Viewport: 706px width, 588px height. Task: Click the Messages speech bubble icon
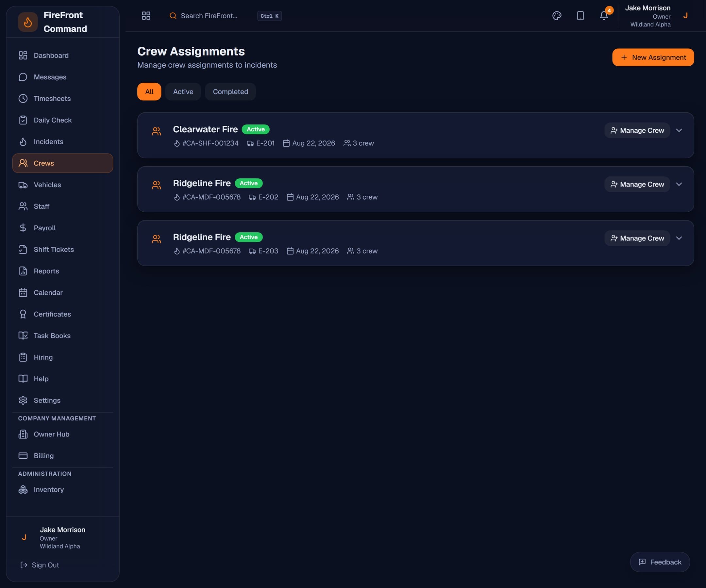click(x=23, y=77)
